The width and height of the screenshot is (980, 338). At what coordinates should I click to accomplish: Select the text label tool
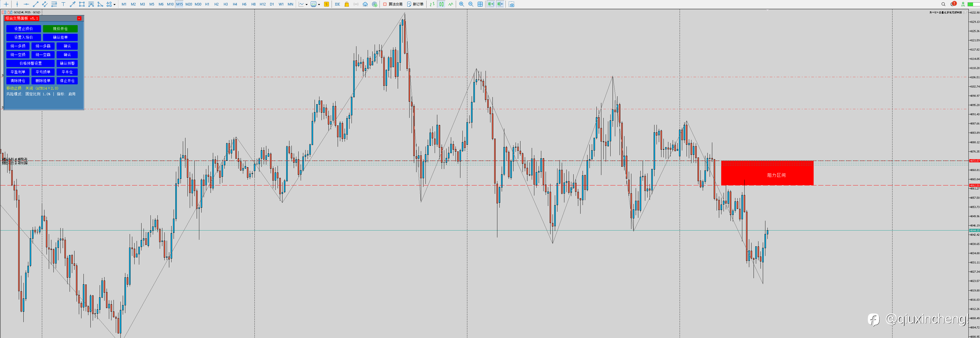pyautogui.click(x=63, y=4)
